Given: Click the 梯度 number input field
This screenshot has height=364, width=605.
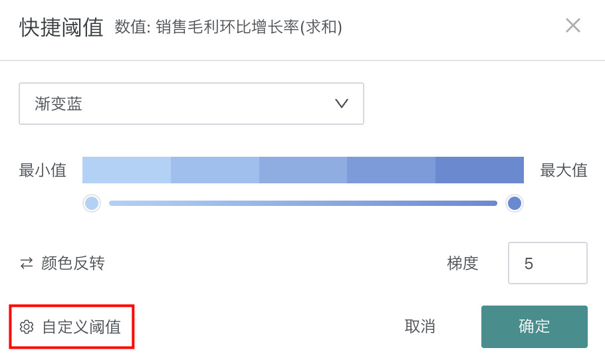Looking at the screenshot, I should 547,263.
